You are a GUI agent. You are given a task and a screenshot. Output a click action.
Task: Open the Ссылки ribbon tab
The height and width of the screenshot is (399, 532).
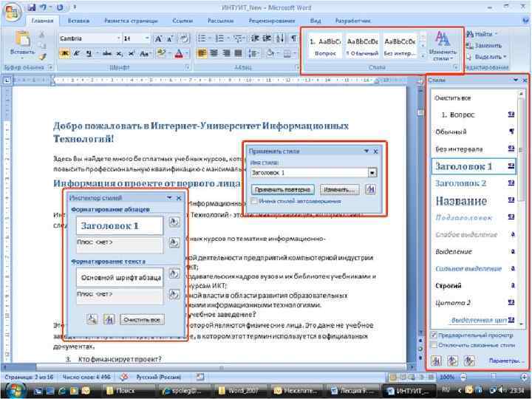point(183,21)
